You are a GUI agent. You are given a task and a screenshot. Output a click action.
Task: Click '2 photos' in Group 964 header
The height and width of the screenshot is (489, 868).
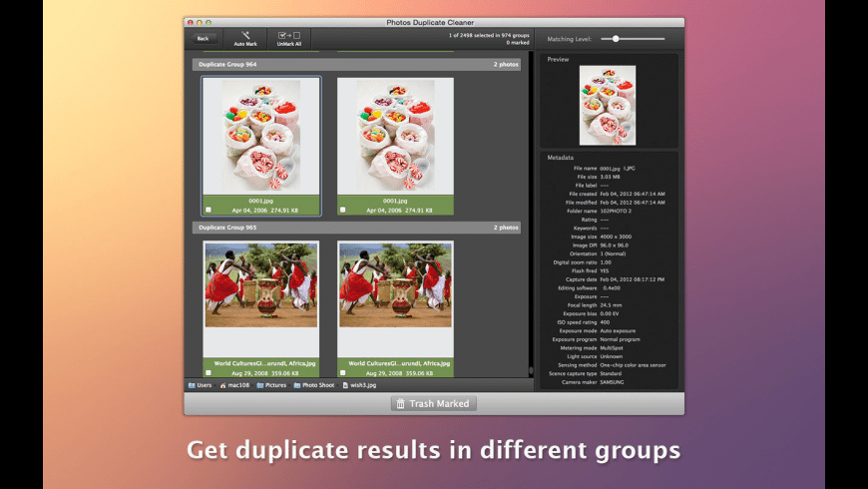[506, 64]
